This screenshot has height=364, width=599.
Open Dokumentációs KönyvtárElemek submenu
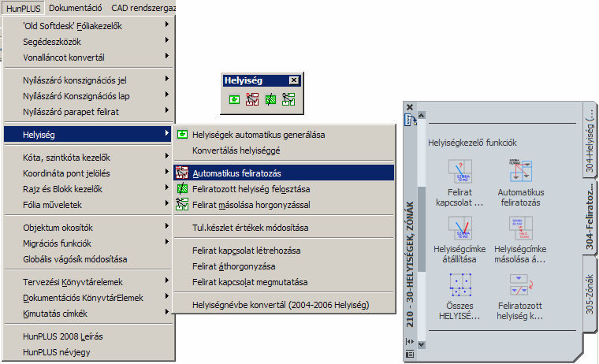tap(87, 298)
